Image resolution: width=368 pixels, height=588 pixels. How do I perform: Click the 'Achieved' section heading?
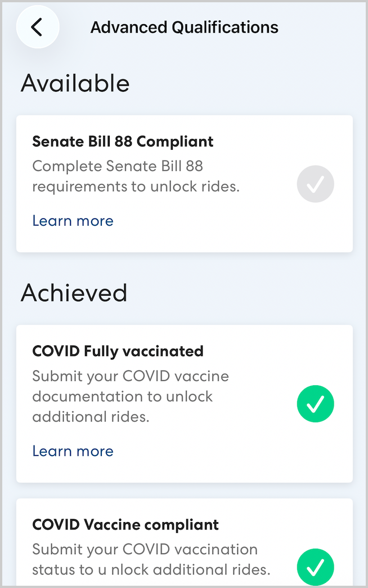coord(74,293)
